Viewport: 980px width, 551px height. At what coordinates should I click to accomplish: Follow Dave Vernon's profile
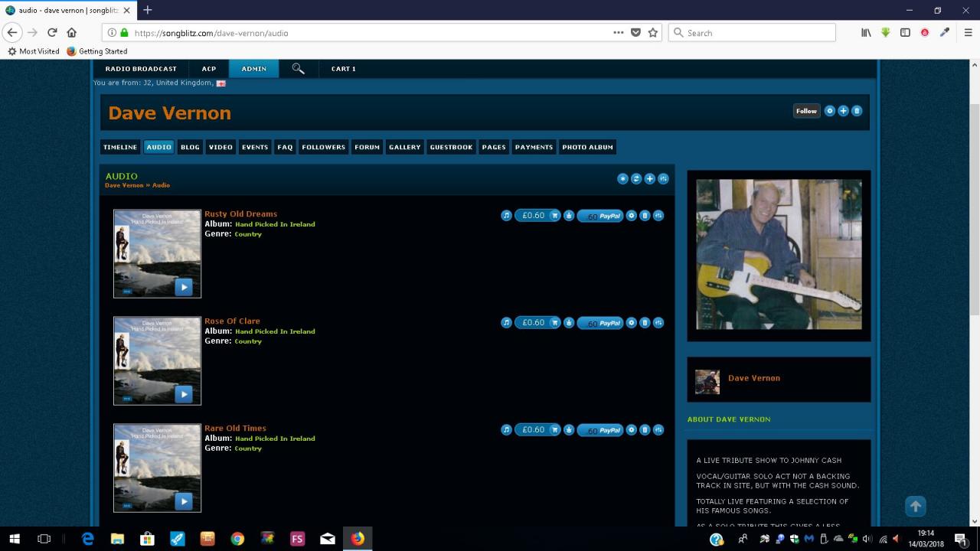805,111
